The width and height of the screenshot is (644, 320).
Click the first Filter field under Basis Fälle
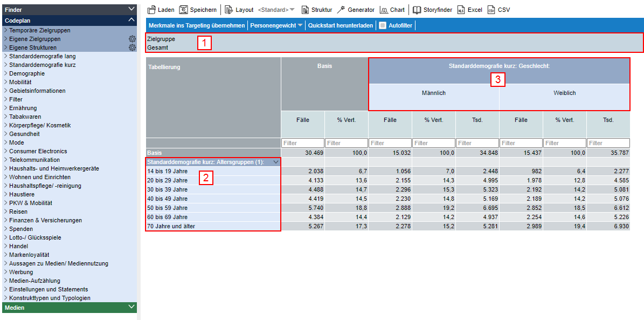pyautogui.click(x=302, y=143)
